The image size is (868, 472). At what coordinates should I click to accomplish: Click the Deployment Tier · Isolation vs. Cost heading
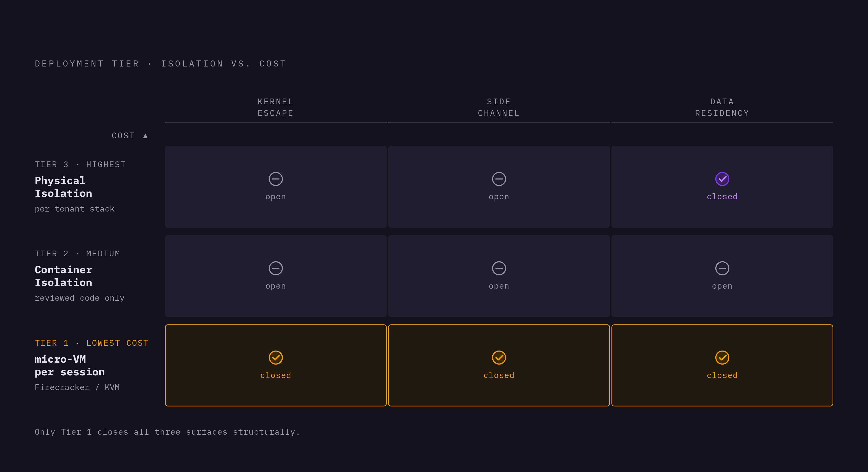(160, 64)
